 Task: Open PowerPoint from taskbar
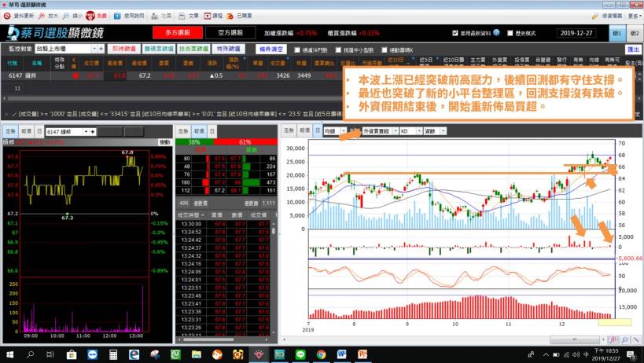(x=362, y=354)
